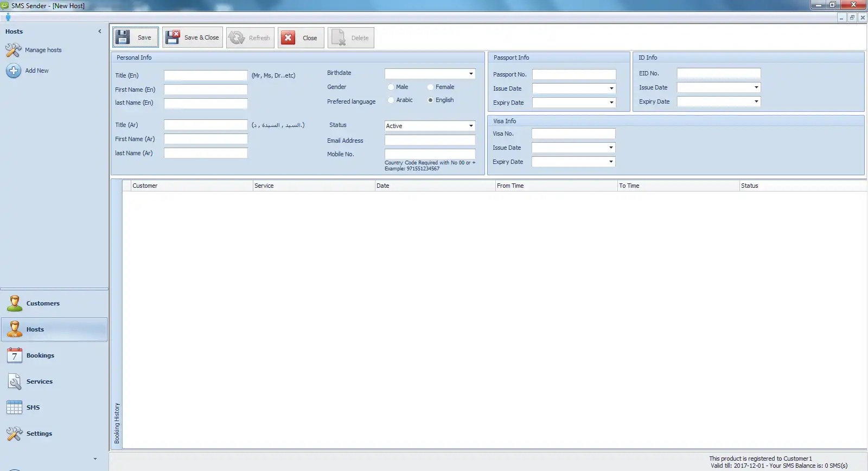Click the Mobile No. input field

pos(430,154)
